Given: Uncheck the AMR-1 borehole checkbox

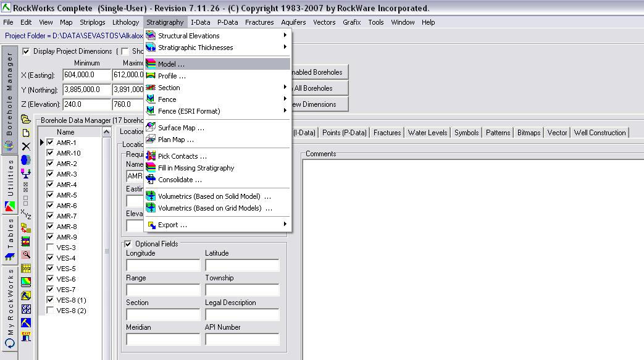Looking at the screenshot, I should click(x=50, y=142).
